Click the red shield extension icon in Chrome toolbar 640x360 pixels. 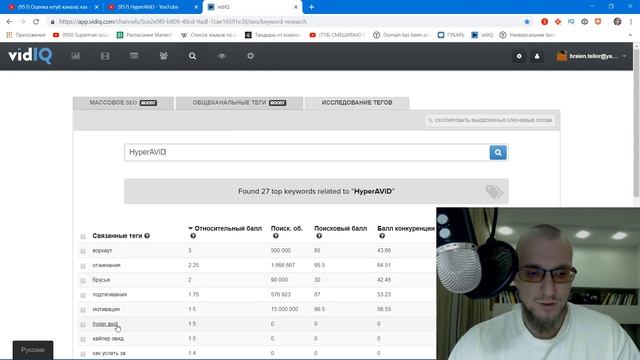click(598, 22)
